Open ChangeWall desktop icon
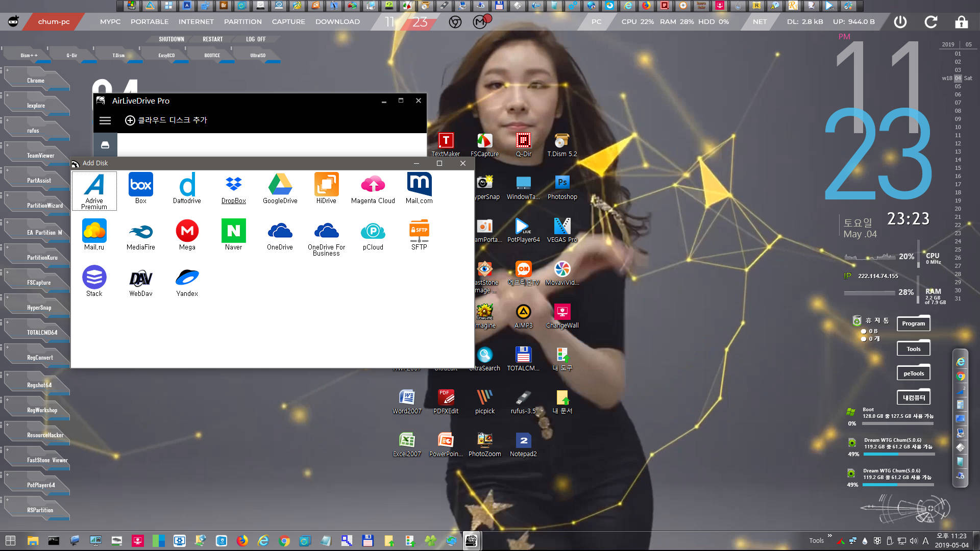This screenshot has height=551, width=980. coord(562,316)
